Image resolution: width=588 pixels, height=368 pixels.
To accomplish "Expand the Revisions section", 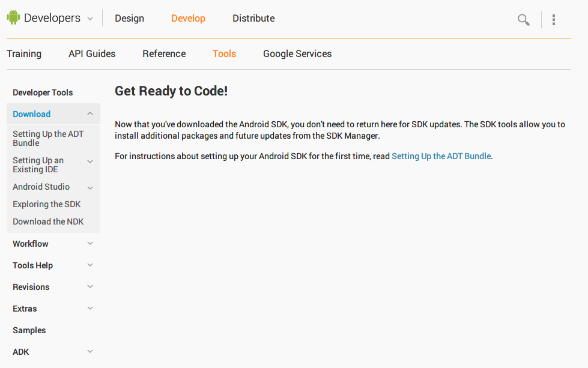I will point(90,286).
